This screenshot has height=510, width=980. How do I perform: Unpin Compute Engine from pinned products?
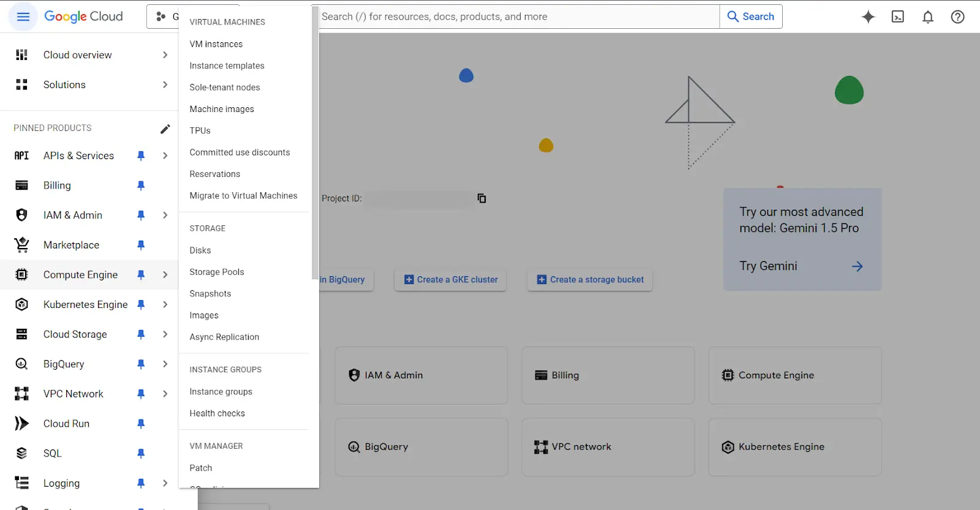click(x=141, y=275)
